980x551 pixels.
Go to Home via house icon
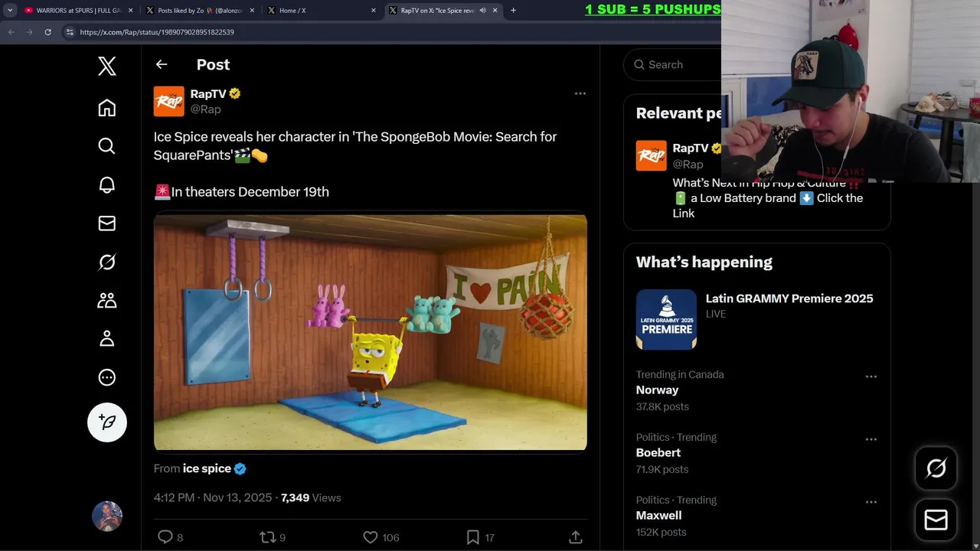point(107,108)
